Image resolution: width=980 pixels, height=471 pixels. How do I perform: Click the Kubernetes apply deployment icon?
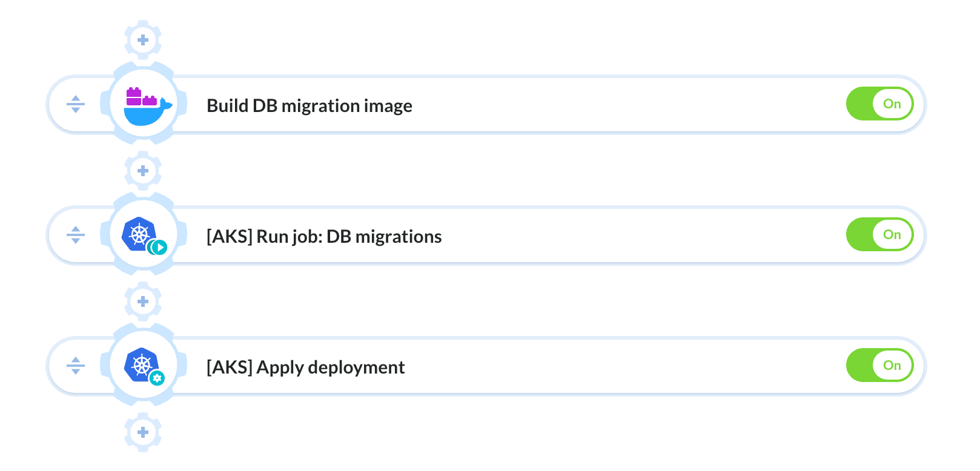[144, 366]
